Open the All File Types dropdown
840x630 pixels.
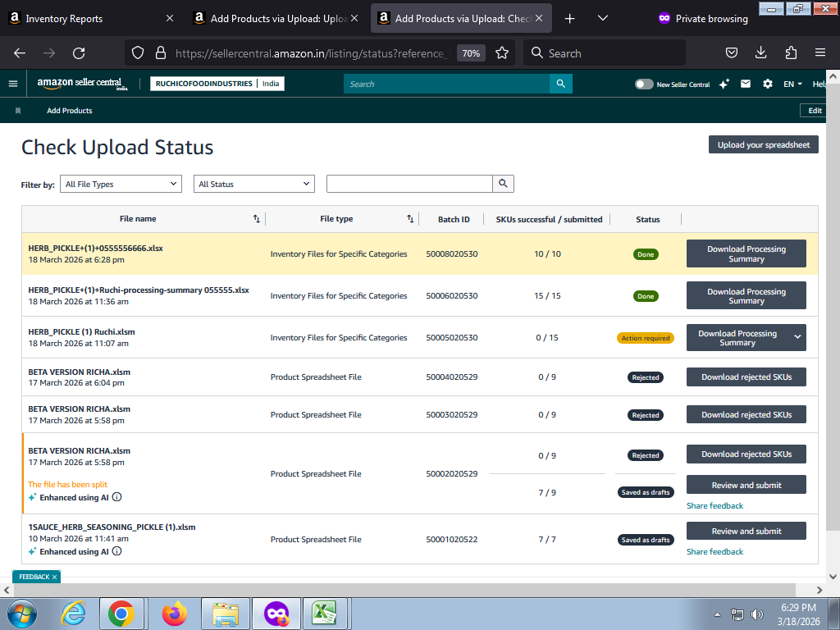pos(121,184)
